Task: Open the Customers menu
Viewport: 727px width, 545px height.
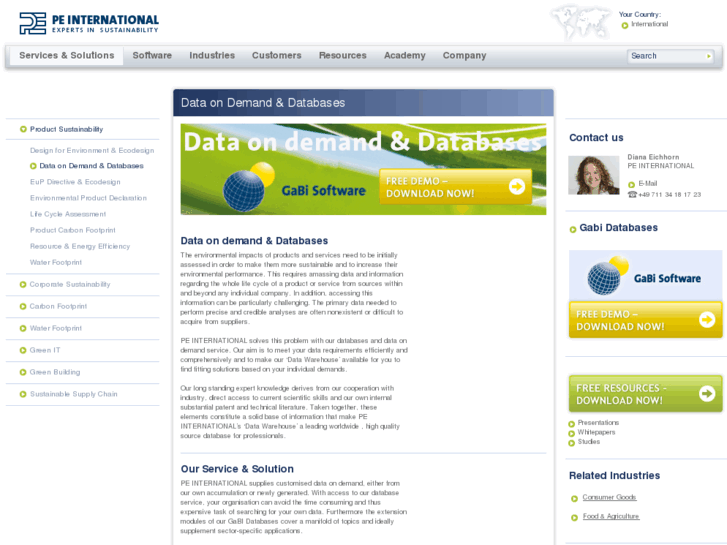Action: click(x=276, y=55)
